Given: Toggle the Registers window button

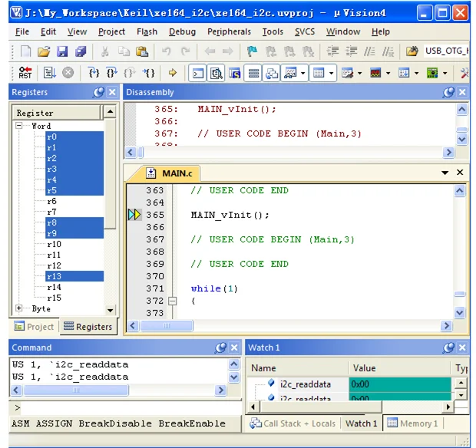Looking at the screenshot, I should (x=253, y=73).
